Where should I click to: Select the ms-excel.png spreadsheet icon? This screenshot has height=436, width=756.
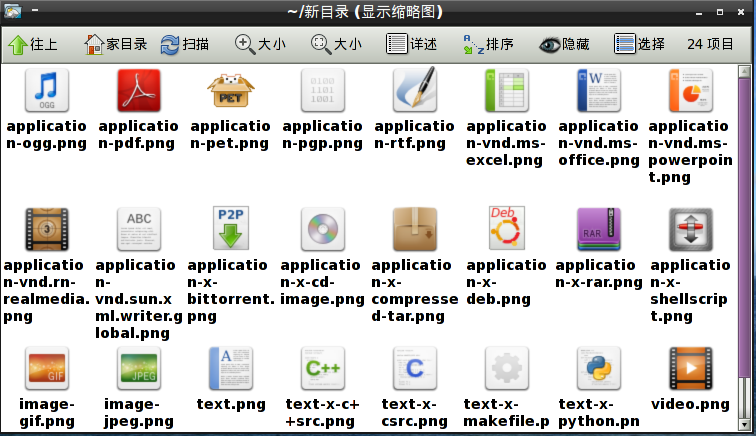pos(507,90)
